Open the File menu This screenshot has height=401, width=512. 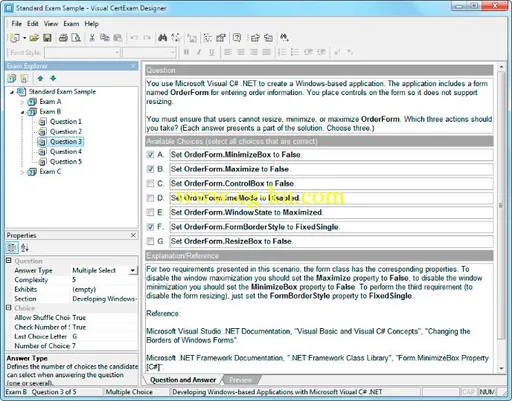16,24
